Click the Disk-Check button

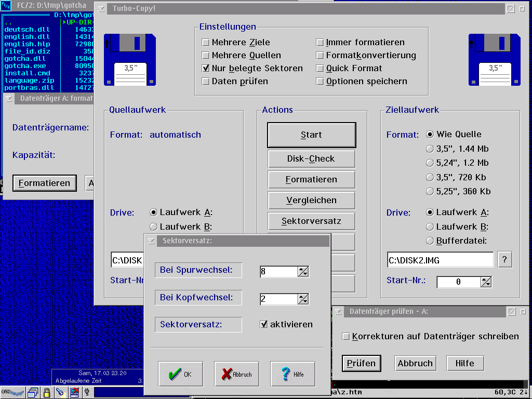(311, 159)
